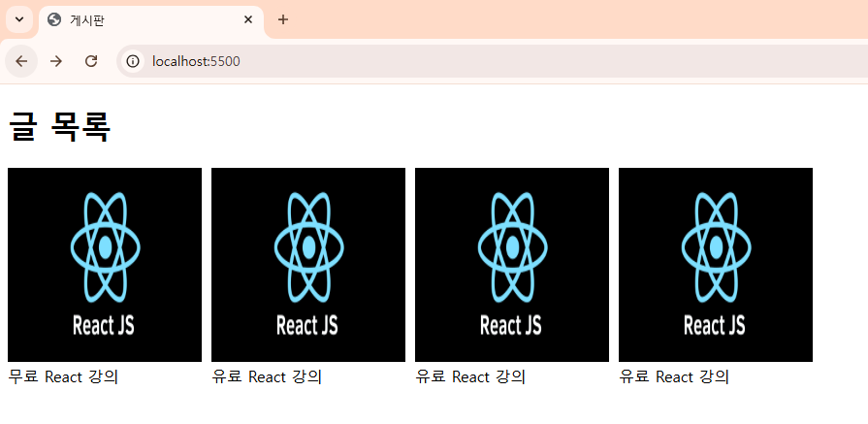Image resolution: width=868 pixels, height=424 pixels.
Task: Reload the localhost page
Action: (91, 61)
